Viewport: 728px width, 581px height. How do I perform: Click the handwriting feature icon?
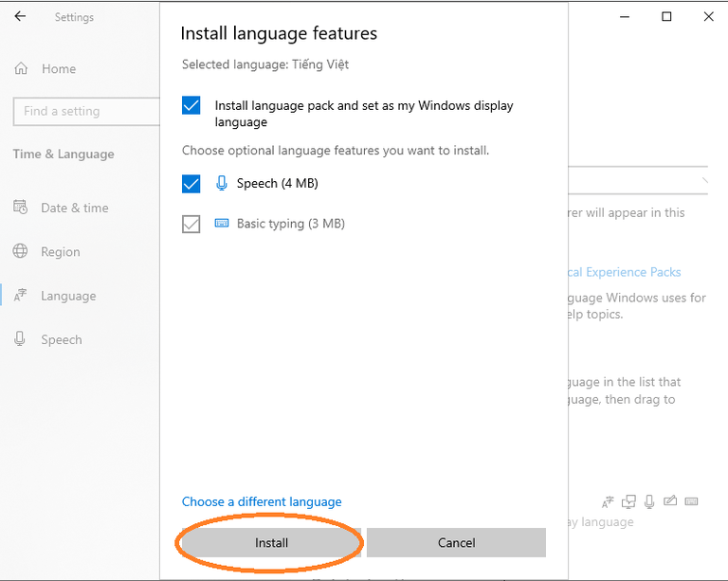670,500
